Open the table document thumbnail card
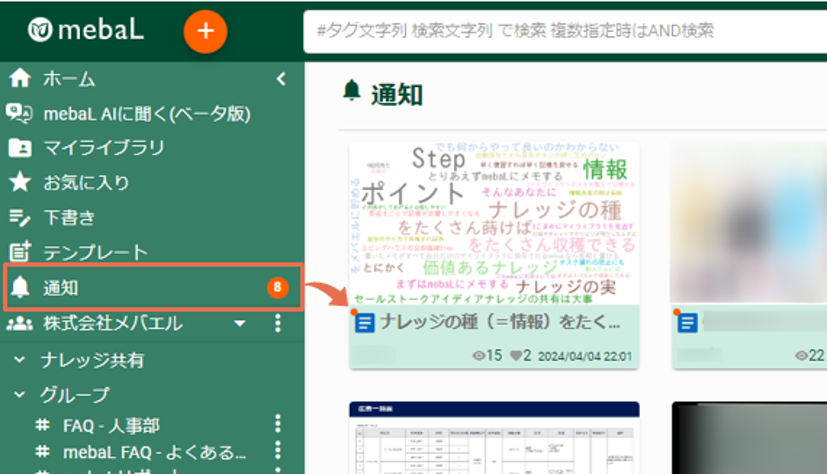Viewport: 827px width, 474px height. 494,438
